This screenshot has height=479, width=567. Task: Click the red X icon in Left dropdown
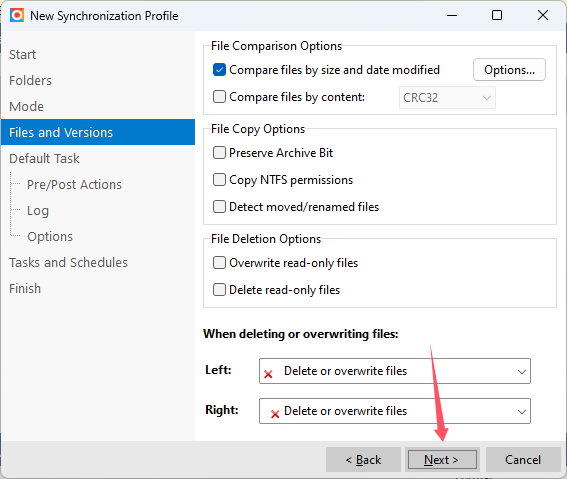pos(268,374)
